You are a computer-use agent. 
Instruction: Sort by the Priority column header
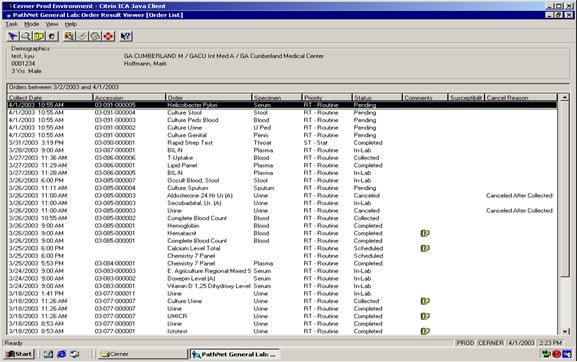point(327,97)
